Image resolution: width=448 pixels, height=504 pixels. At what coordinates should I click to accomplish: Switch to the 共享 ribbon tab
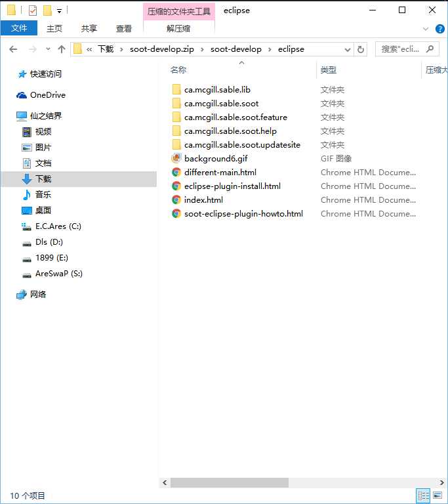point(89,28)
